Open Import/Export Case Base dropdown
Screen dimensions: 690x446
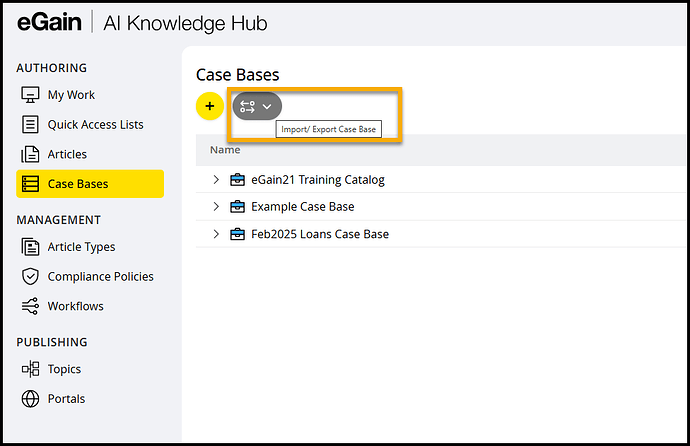257,105
